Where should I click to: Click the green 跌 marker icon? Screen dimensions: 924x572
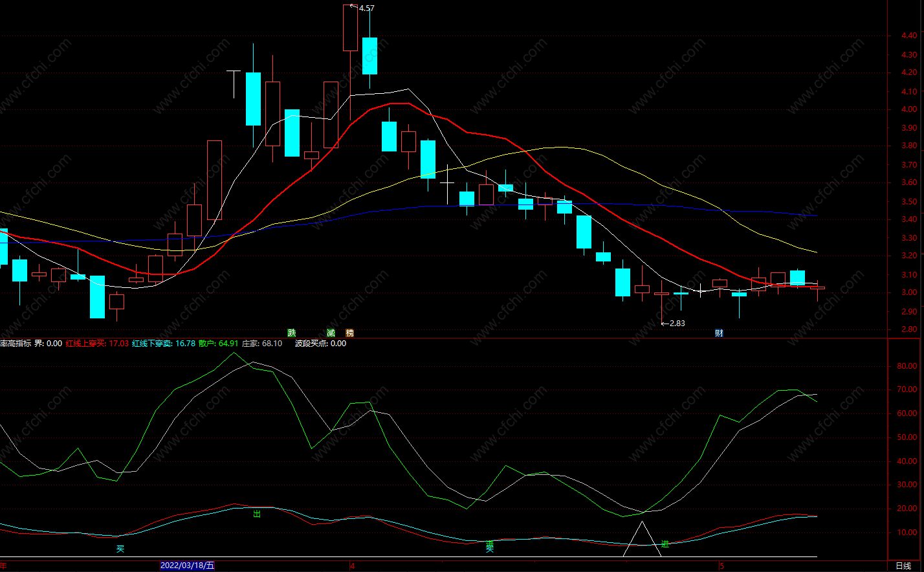[292, 333]
